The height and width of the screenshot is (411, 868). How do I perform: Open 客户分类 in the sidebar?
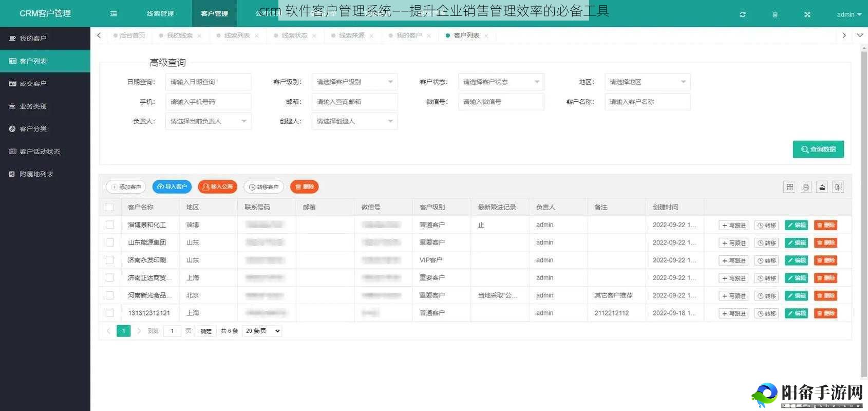point(45,129)
